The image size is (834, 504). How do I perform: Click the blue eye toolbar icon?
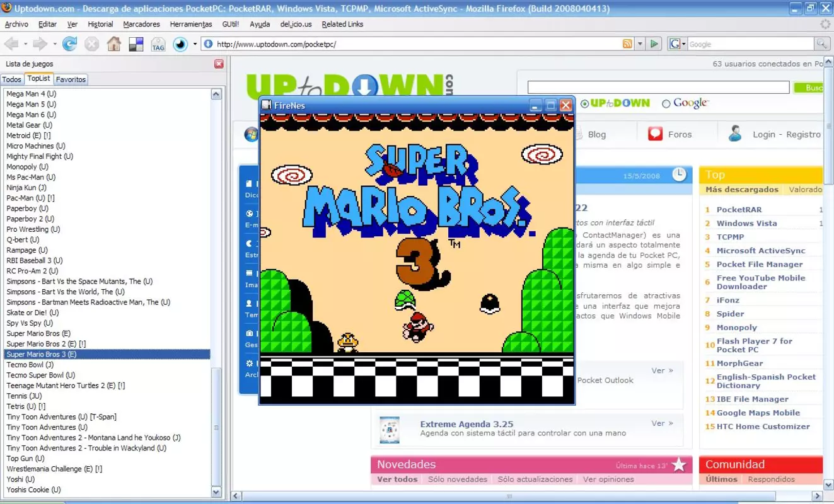[x=180, y=44]
